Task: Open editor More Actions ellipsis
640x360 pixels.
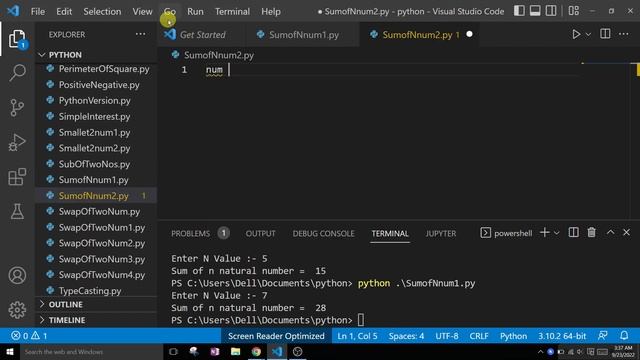Action: [624, 34]
